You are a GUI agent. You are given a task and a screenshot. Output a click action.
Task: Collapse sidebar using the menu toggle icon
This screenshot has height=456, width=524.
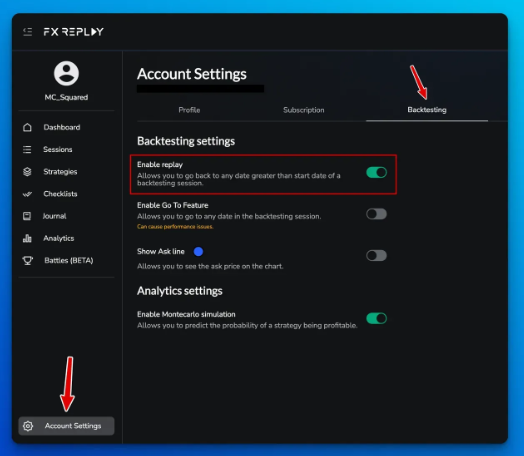[x=28, y=32]
